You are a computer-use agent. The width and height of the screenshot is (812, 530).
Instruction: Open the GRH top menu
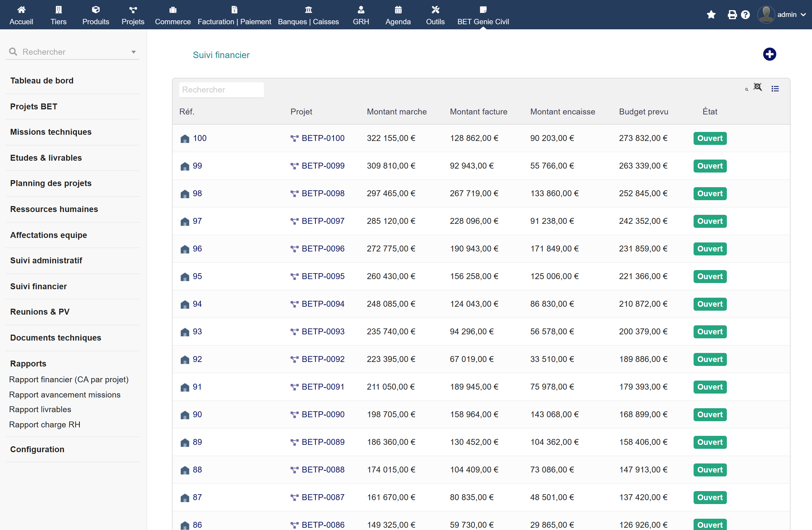click(361, 15)
